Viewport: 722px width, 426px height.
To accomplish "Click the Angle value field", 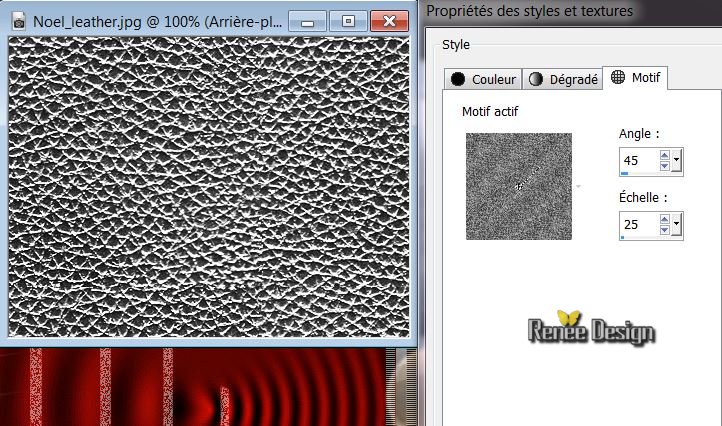I will (x=639, y=160).
